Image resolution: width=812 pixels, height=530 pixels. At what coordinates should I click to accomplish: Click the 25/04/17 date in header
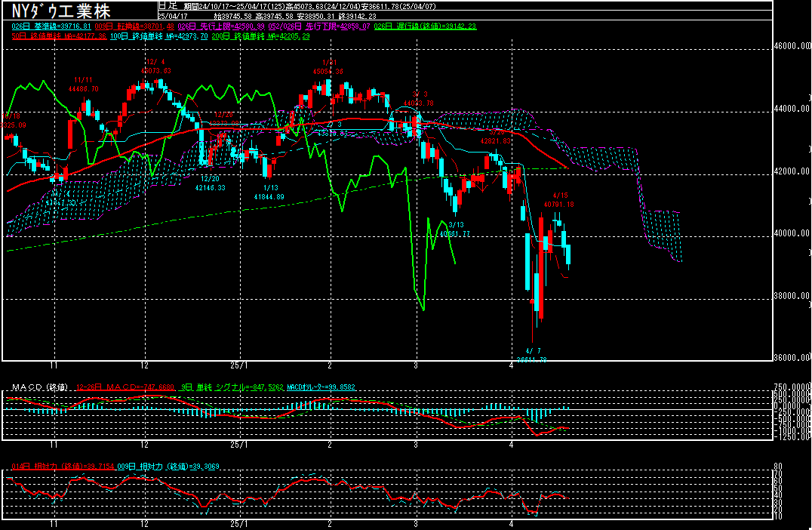point(173,16)
